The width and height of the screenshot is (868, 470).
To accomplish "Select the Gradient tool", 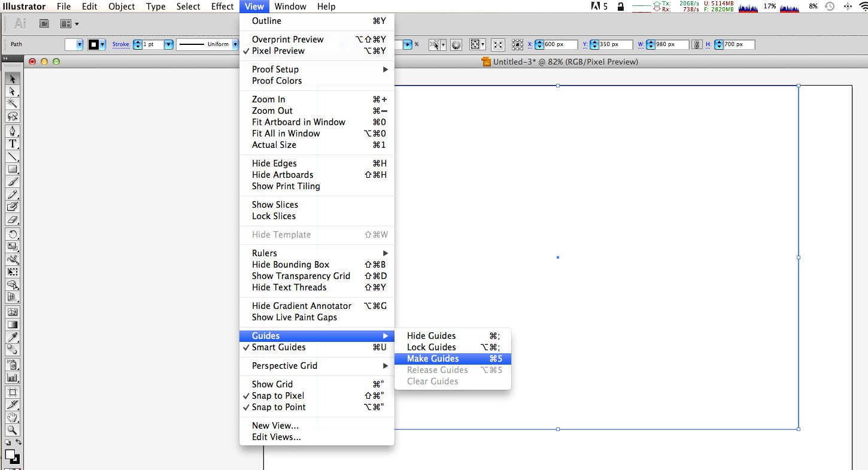I will click(13, 325).
